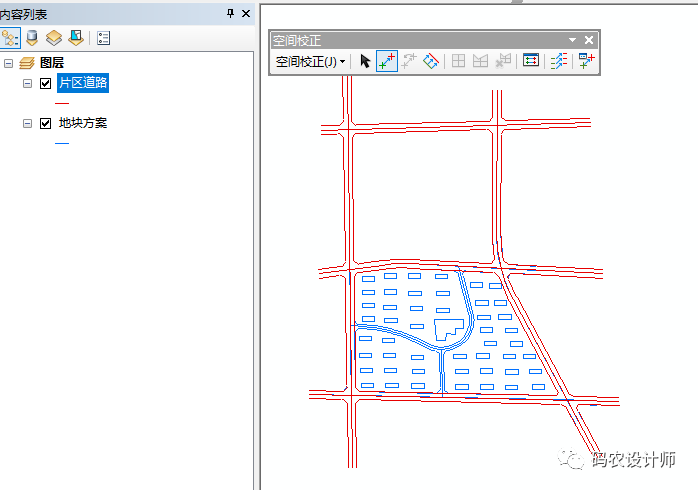Collapse the 图层 data frame tree
Image resolution: width=698 pixels, height=490 pixels.
(x=9, y=63)
